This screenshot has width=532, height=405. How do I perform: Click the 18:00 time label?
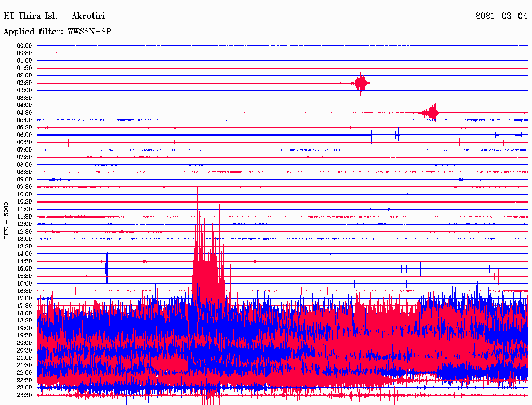[24, 314]
